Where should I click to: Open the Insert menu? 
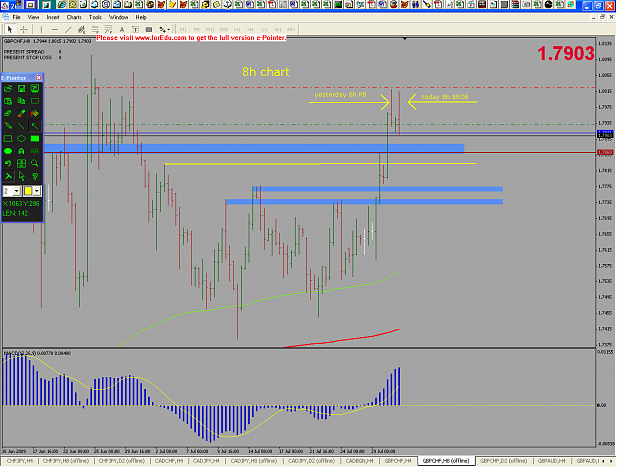click(x=53, y=17)
